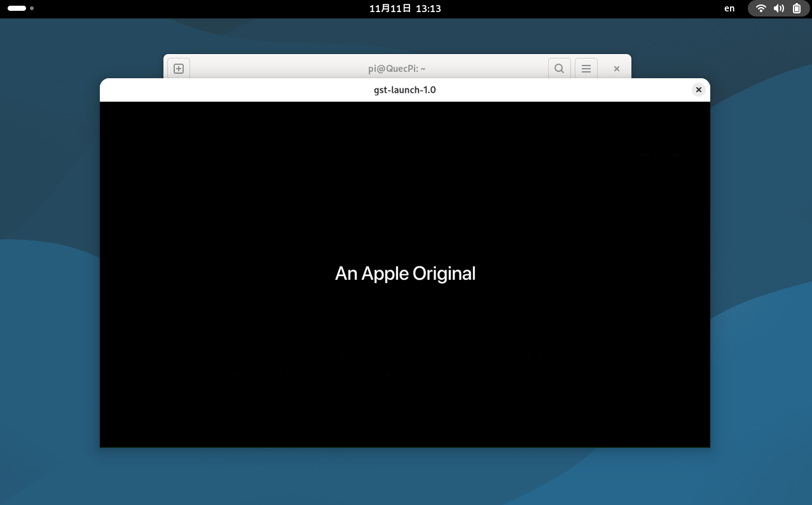Focus the terminal via its pi@QuecPi title
The image size is (812, 505).
[x=397, y=69]
